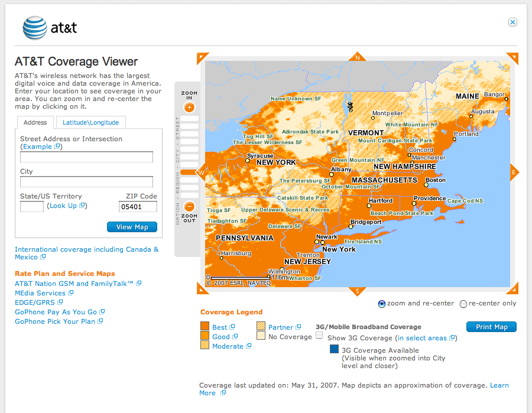This screenshot has height=413, width=532.
Task: Open the Partner coverage legend link
Action: [x=281, y=327]
